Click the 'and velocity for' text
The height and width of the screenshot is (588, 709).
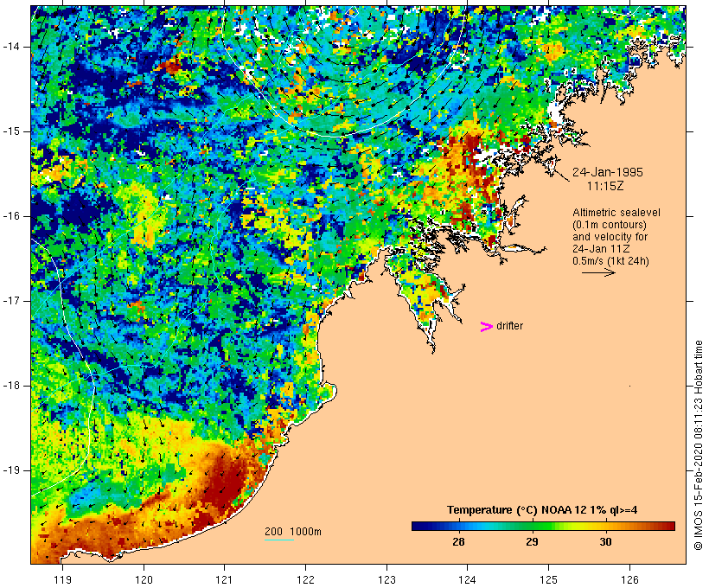(610, 237)
